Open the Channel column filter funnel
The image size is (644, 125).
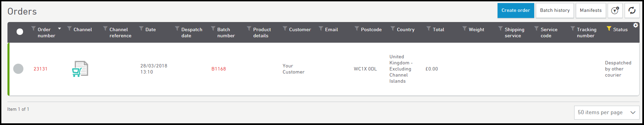tap(69, 28)
